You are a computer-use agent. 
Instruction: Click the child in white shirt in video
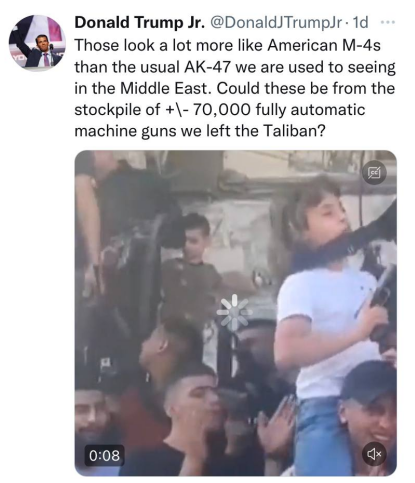(x=333, y=312)
